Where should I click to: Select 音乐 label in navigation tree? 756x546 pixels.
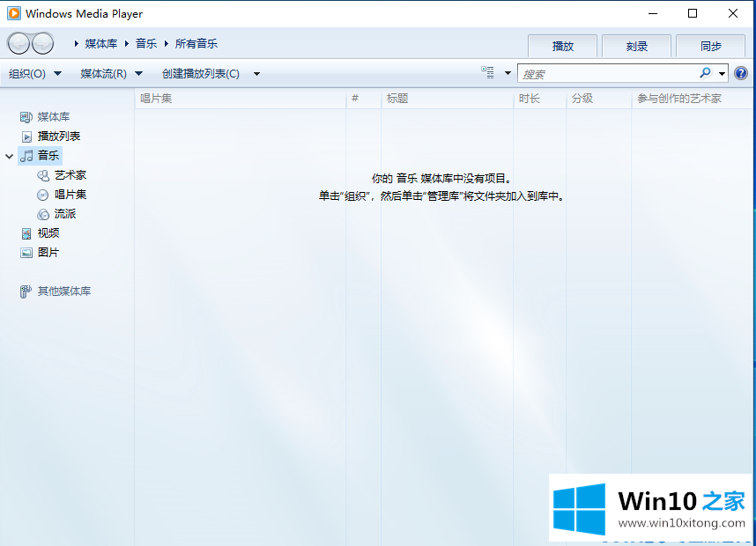(x=48, y=156)
